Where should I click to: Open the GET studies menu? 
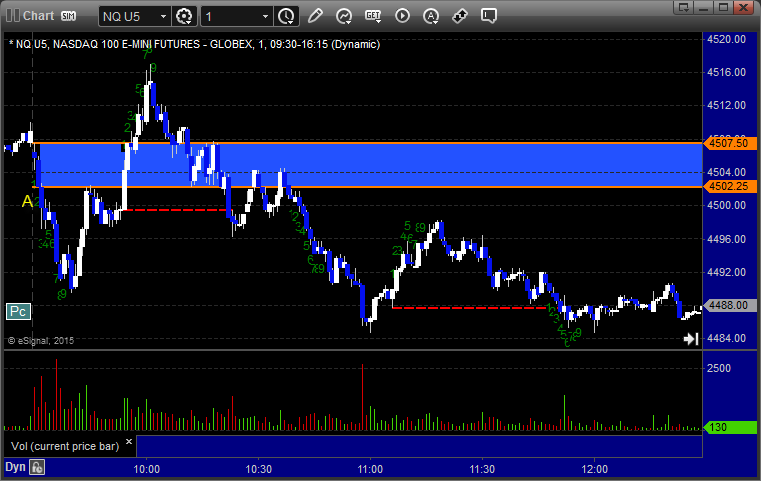(373, 16)
